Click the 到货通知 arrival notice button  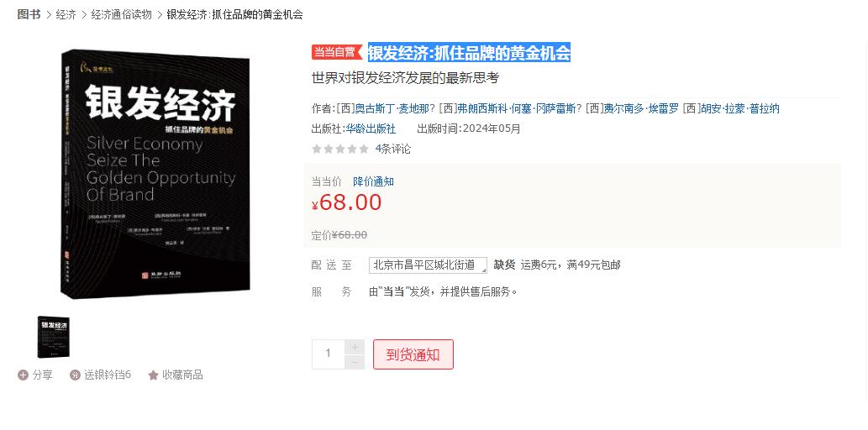[413, 354]
